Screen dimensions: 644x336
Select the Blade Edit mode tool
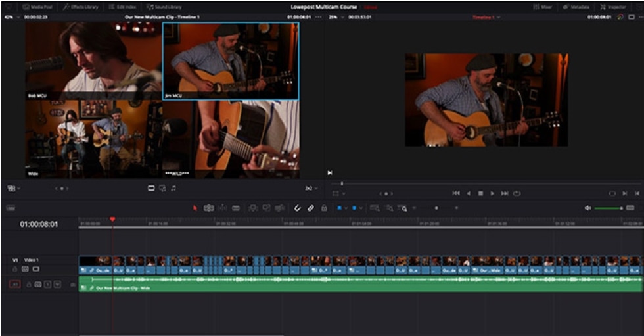[236, 208]
